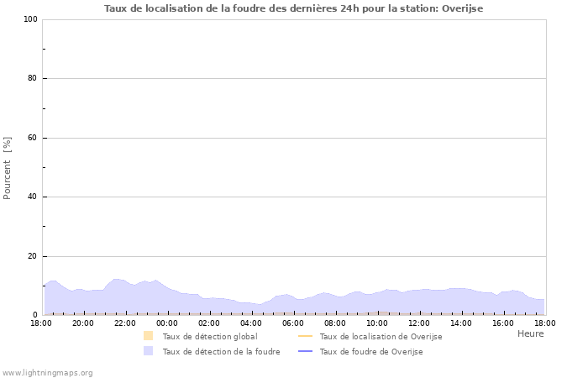Open the www.lightningmaps.org watermark link
This screenshot has width=588, height=378.
(x=47, y=372)
